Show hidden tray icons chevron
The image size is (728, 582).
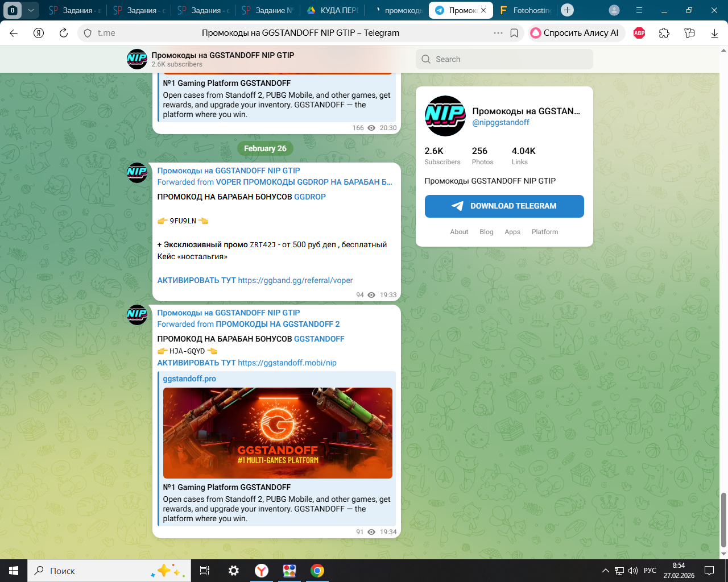(605, 571)
